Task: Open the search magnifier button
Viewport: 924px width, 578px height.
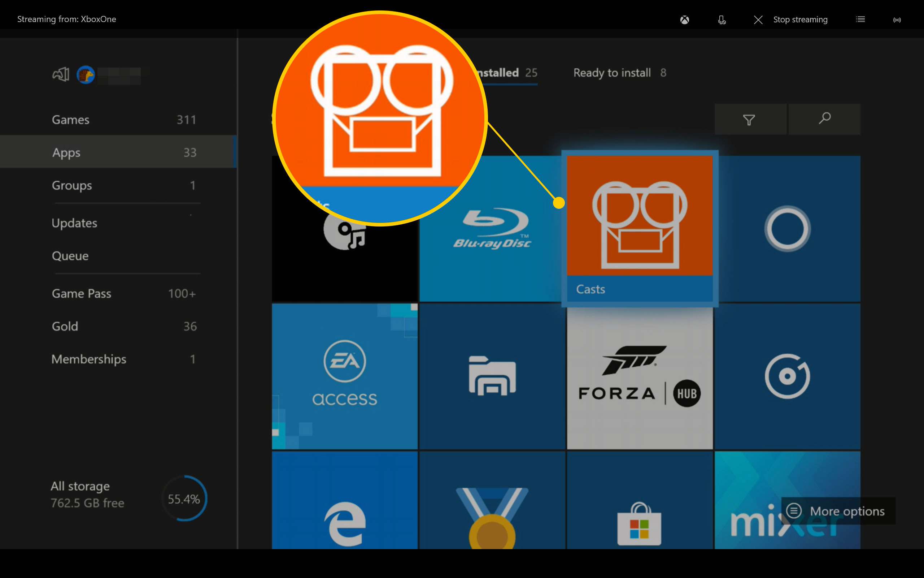Action: pos(825,119)
